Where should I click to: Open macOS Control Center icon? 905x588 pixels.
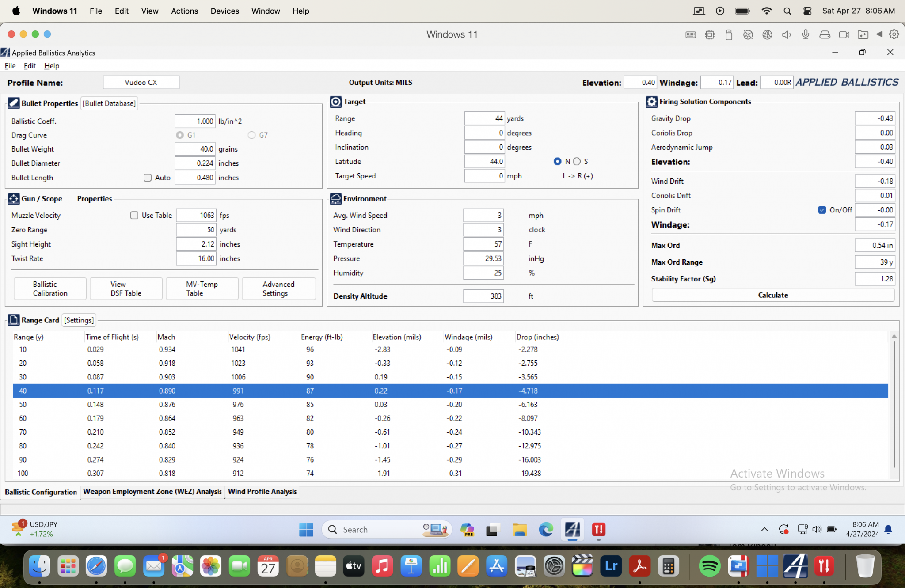coord(807,11)
